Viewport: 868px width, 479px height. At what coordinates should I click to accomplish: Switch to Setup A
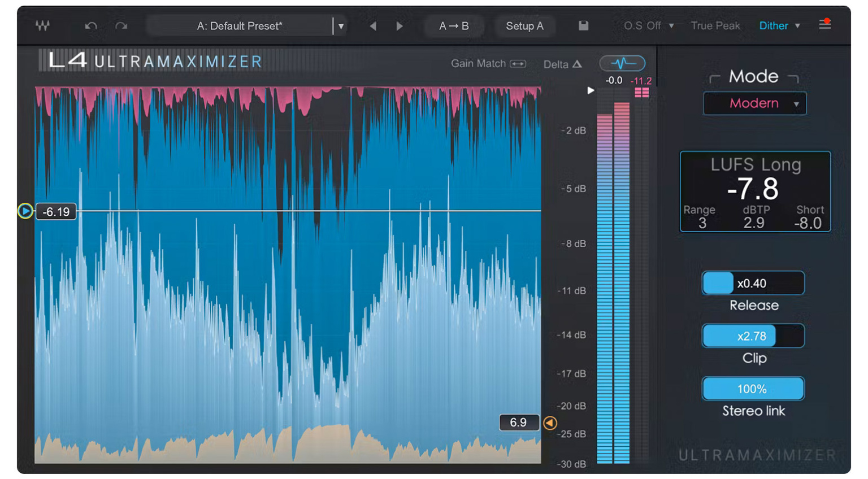(525, 25)
